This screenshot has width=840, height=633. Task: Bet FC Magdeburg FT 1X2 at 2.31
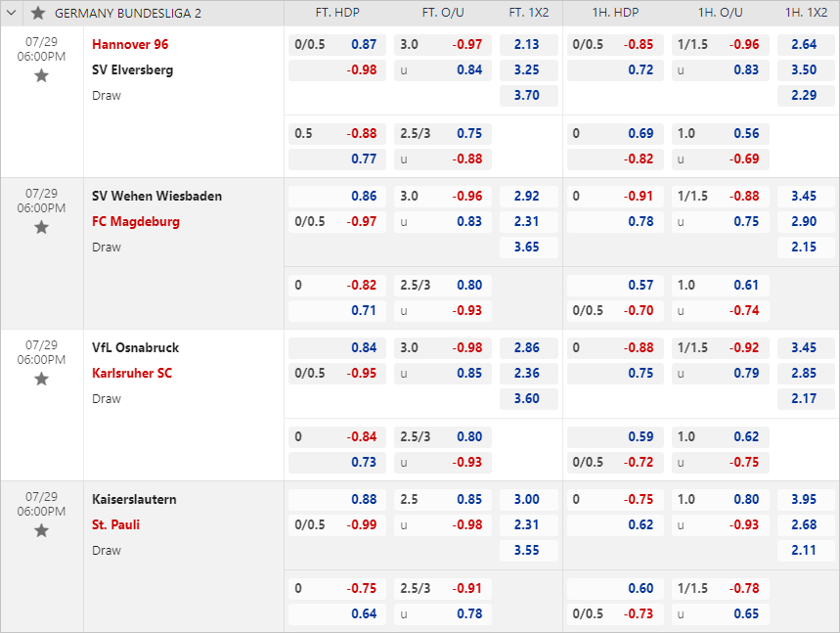[x=529, y=222]
